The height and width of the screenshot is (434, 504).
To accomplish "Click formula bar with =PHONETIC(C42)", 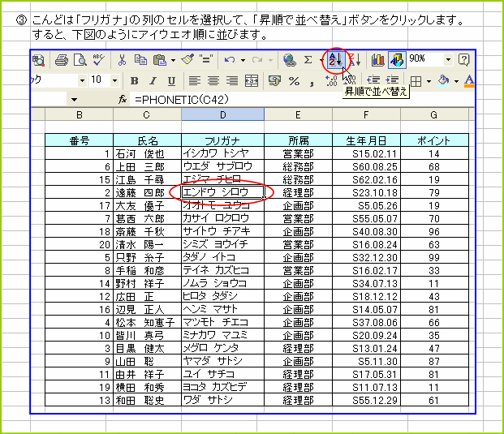I will (301, 100).
